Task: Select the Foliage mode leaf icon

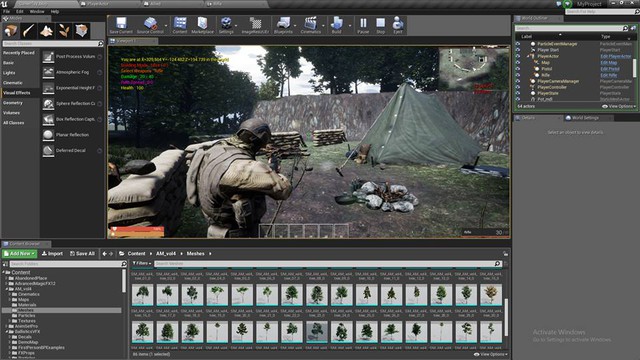Action: click(x=64, y=31)
